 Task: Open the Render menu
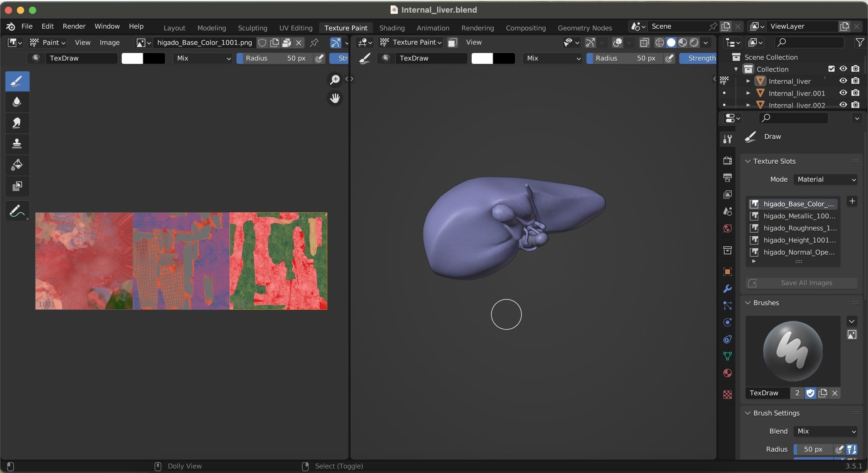click(x=74, y=26)
